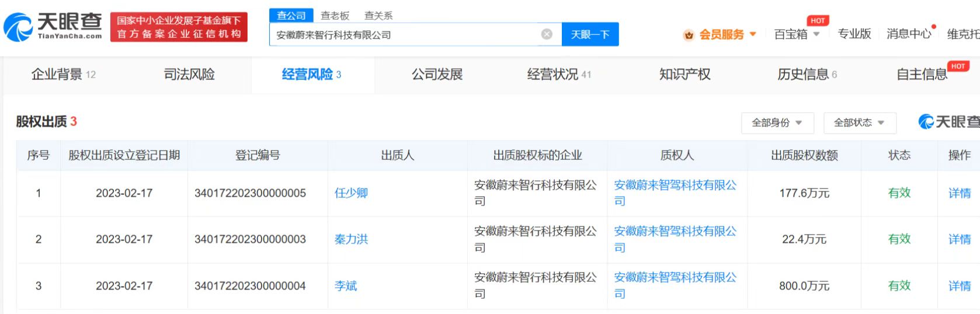Switch to 经营状况 tab
Viewport: 980px width, 314px height.
pos(559,74)
